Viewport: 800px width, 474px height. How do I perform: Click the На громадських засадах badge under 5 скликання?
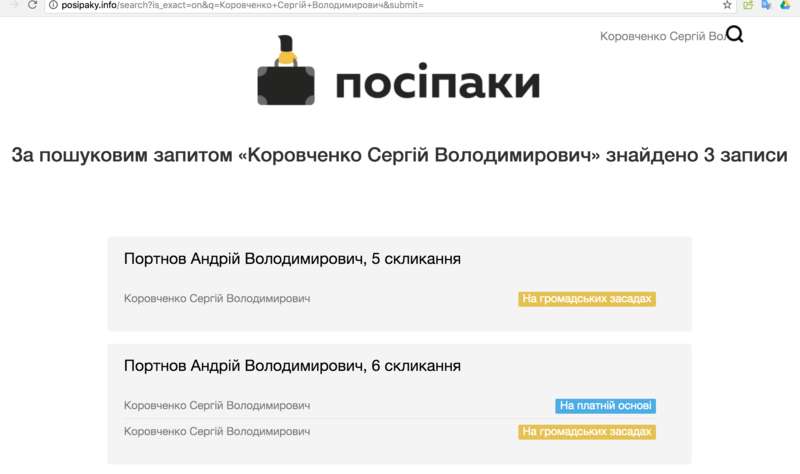pos(587,299)
